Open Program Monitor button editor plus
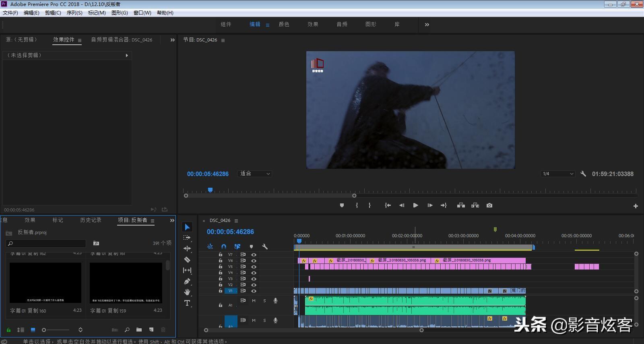644x344 pixels. (636, 206)
